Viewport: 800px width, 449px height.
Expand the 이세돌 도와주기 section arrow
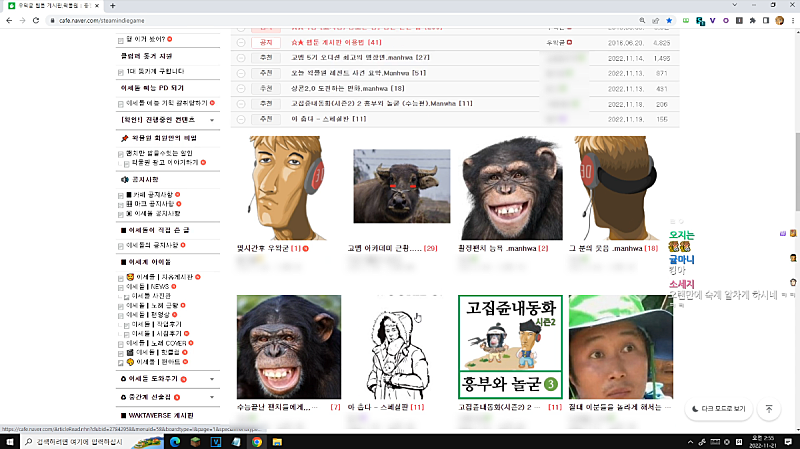coord(211,380)
